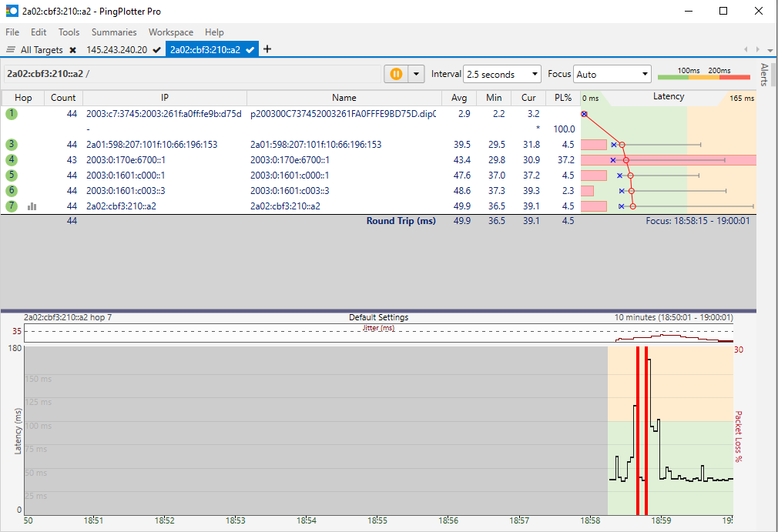Click the IP column header
The image size is (778, 532).
click(165, 98)
